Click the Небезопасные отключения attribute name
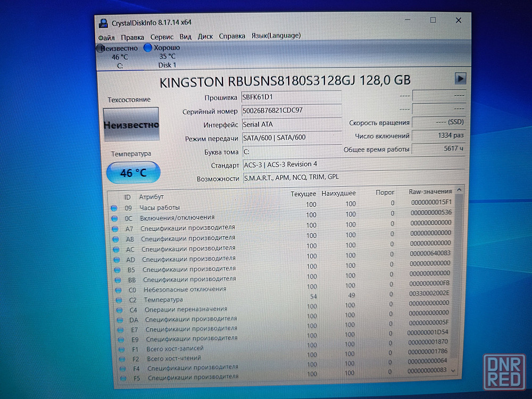The height and width of the screenshot is (399, 532). point(185,289)
